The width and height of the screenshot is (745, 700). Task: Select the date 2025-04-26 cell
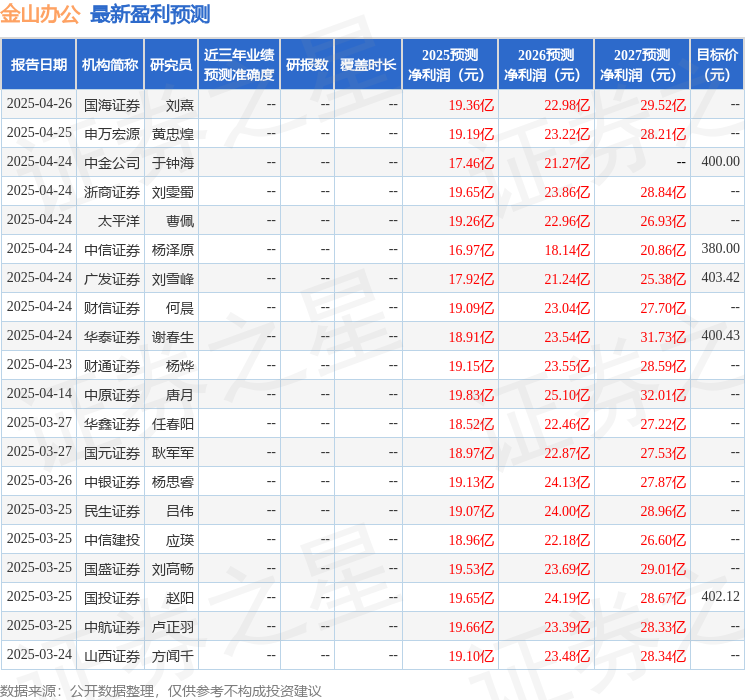(39, 104)
